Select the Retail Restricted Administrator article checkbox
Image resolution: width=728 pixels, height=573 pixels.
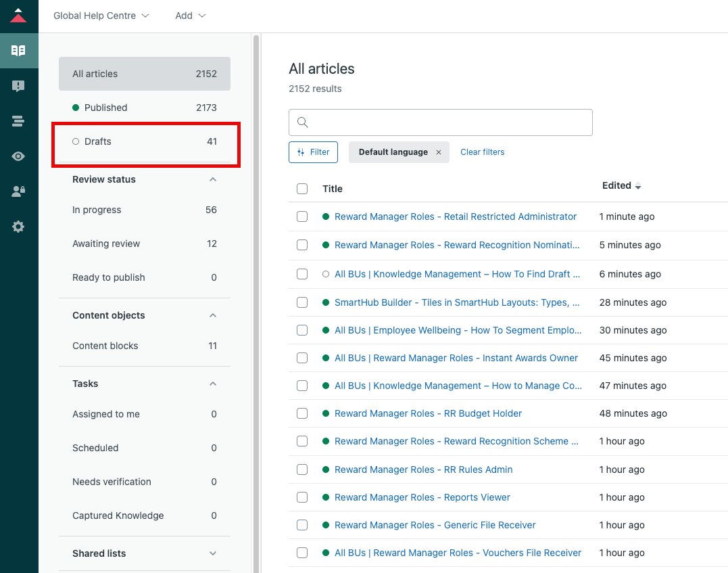click(x=302, y=216)
